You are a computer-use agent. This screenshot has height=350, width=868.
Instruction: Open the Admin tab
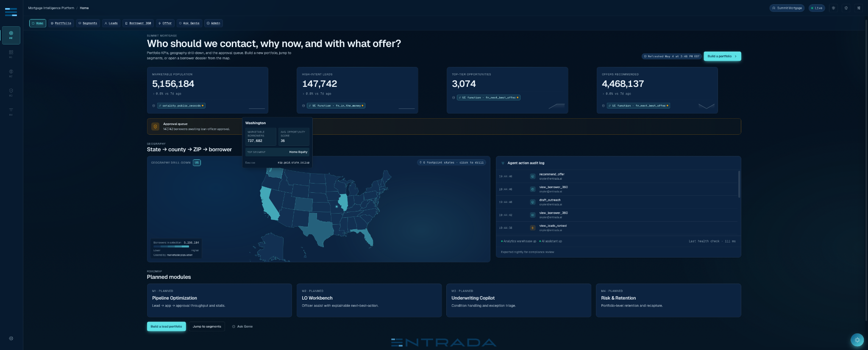click(213, 23)
